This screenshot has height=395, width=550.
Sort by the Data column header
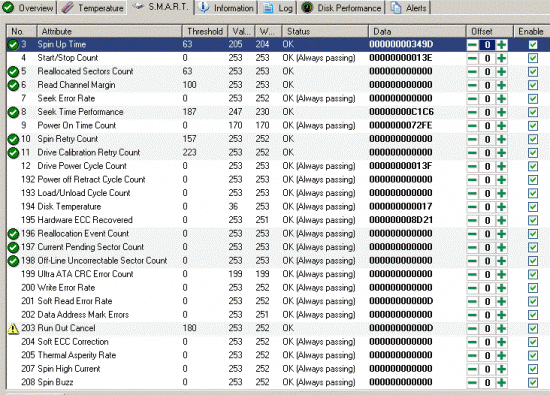tap(417, 32)
